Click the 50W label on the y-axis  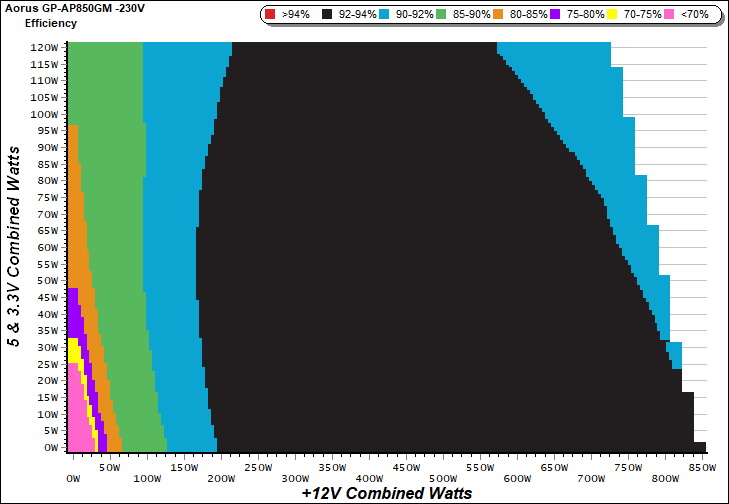point(47,281)
